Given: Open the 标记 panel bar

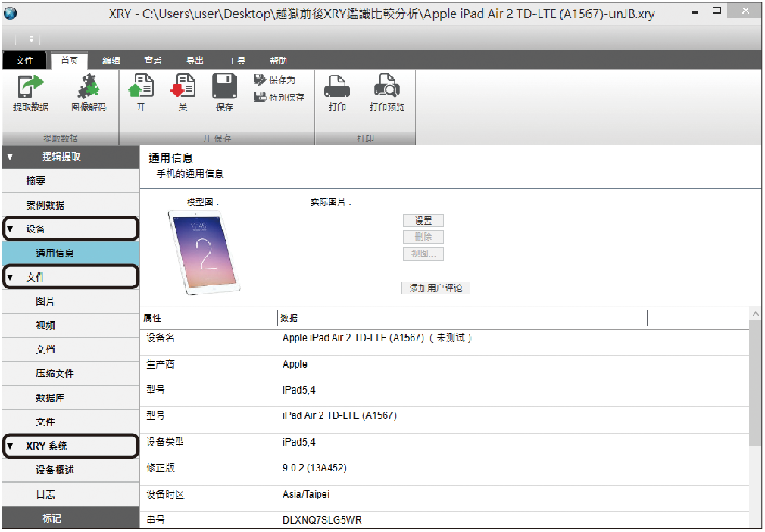Looking at the screenshot, I should click(x=70, y=518).
